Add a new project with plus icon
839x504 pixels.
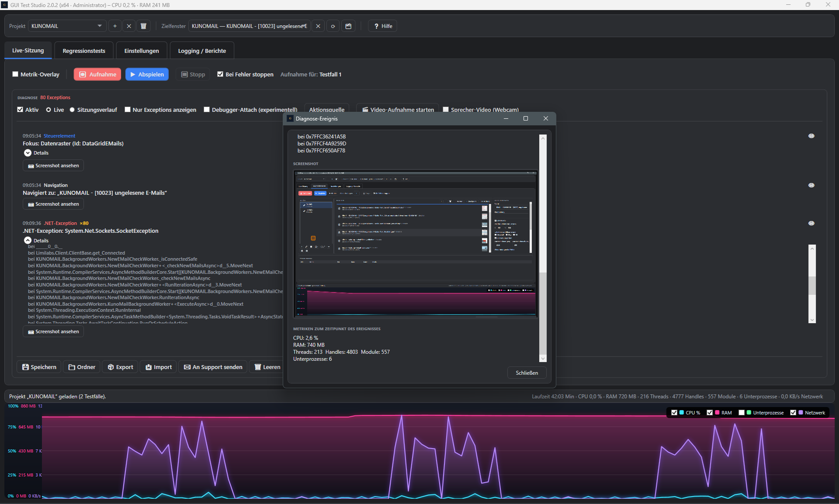tap(115, 26)
